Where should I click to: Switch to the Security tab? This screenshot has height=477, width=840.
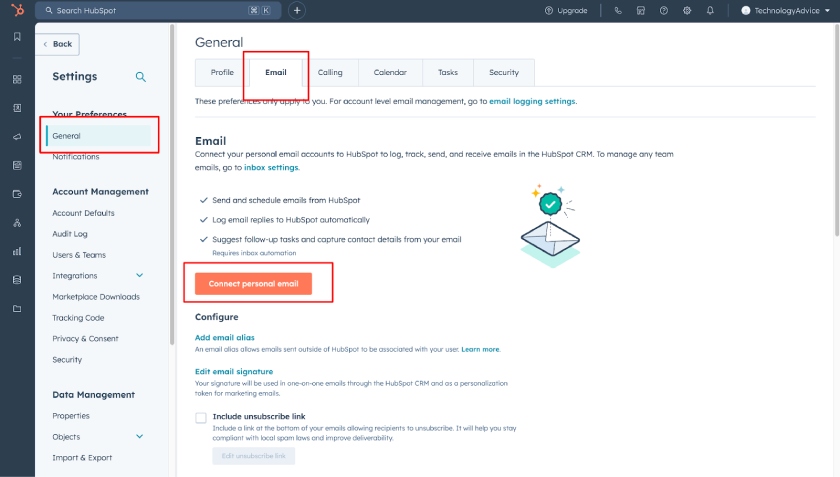pos(504,72)
